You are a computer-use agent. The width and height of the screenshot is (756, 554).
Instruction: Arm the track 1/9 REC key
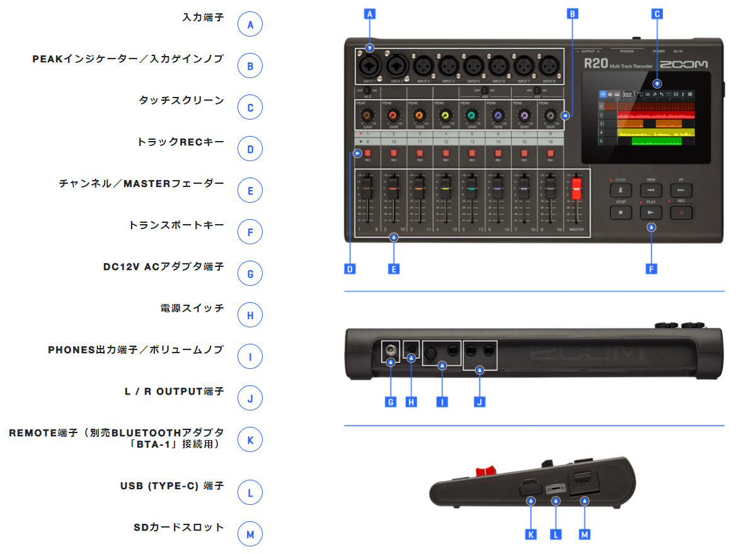coord(368,153)
